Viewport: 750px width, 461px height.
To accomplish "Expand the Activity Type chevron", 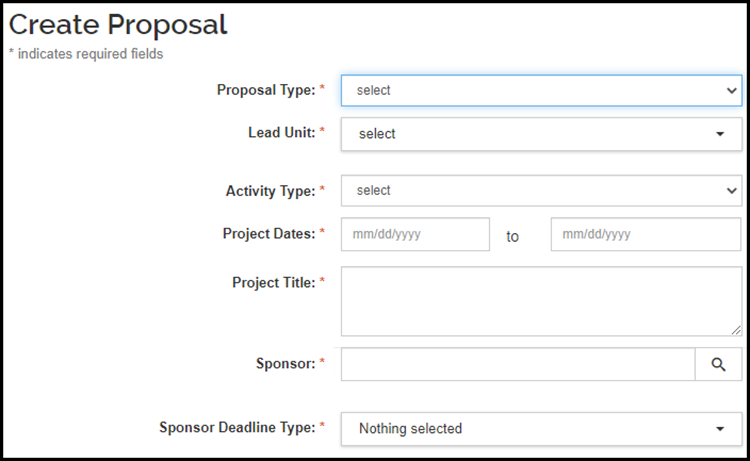I will (731, 190).
